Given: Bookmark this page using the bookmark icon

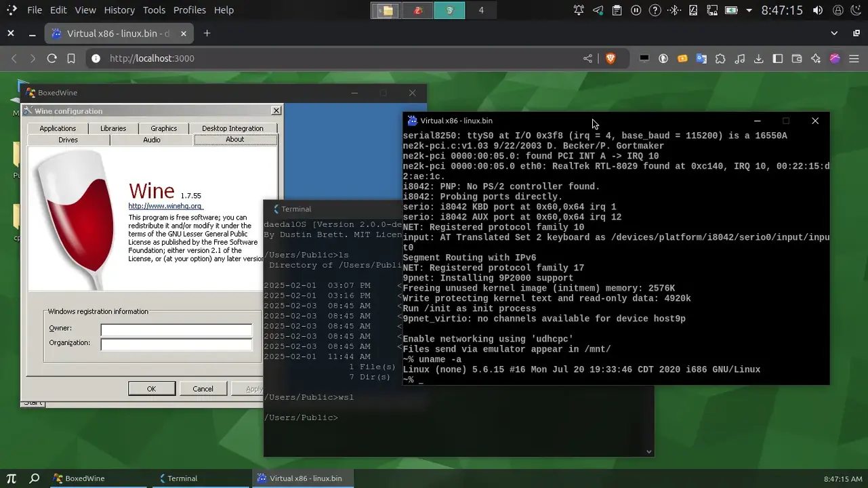Looking at the screenshot, I should tap(71, 58).
